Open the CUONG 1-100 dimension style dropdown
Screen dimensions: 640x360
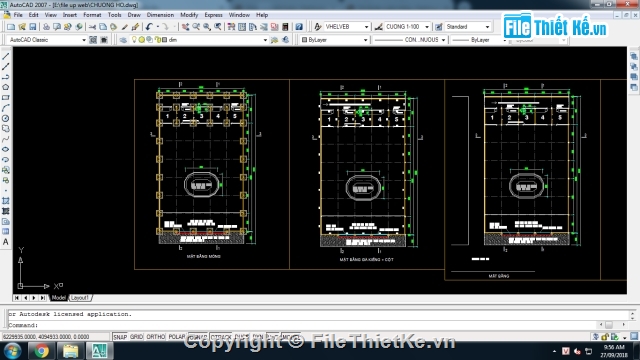[x=427, y=27]
